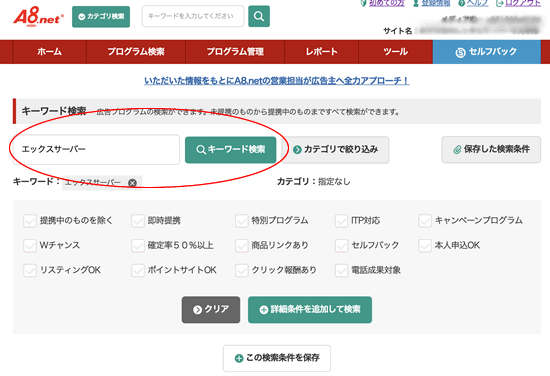The width and height of the screenshot is (550, 376).
Task: Open the ヘルプ link
Action: 477,3
